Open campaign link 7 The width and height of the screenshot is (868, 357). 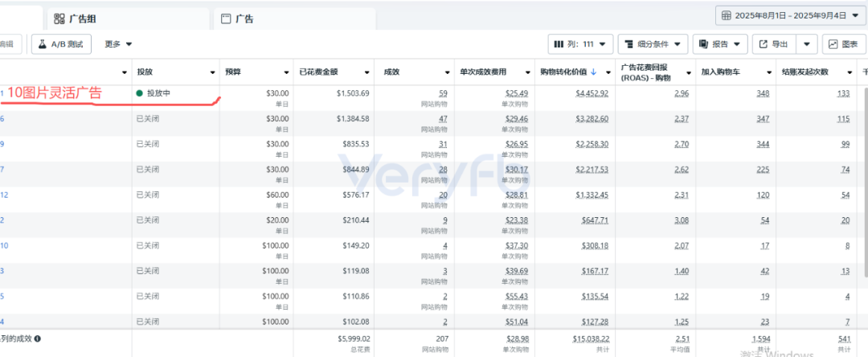pyautogui.click(x=2, y=170)
